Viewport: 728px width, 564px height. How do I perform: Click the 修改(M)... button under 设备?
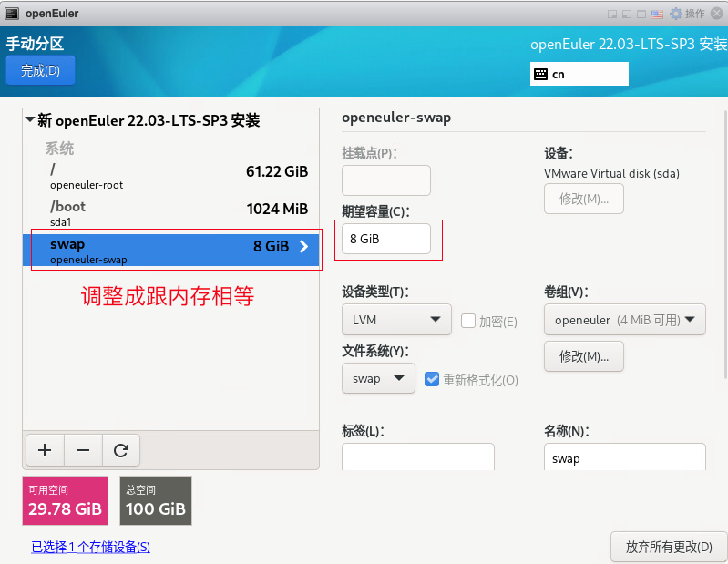[584, 199]
